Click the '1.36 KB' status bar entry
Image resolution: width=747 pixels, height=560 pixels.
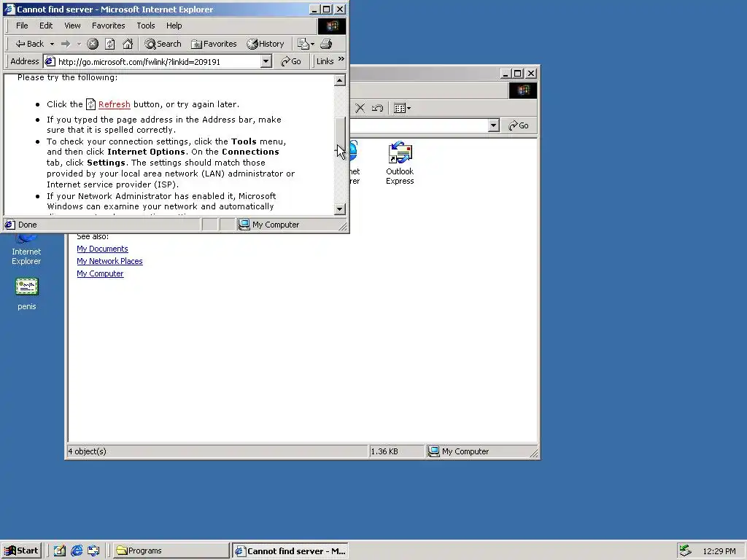[384, 451]
